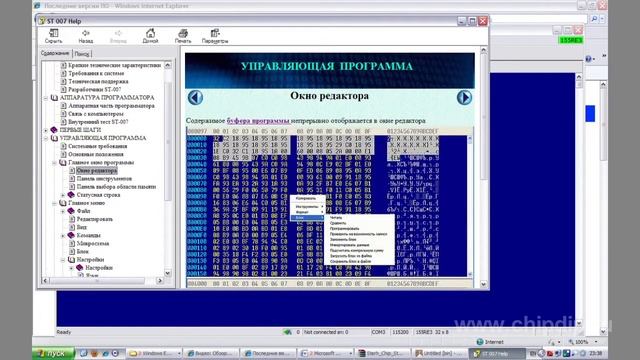Open the Внутренний тест ST-007 topic
Screen dimensions: 640x360
[x=98, y=122]
